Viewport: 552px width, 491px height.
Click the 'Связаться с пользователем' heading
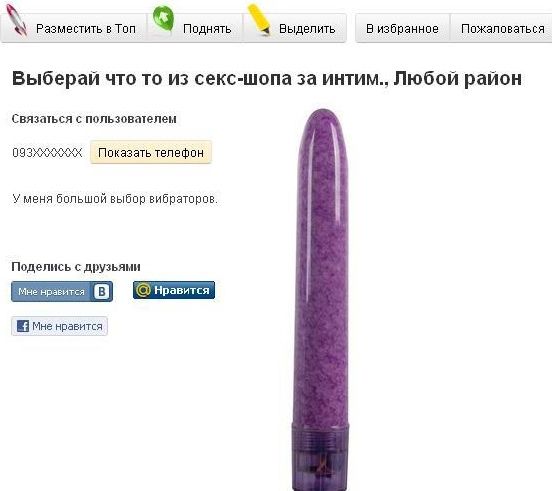pyautogui.click(x=94, y=119)
